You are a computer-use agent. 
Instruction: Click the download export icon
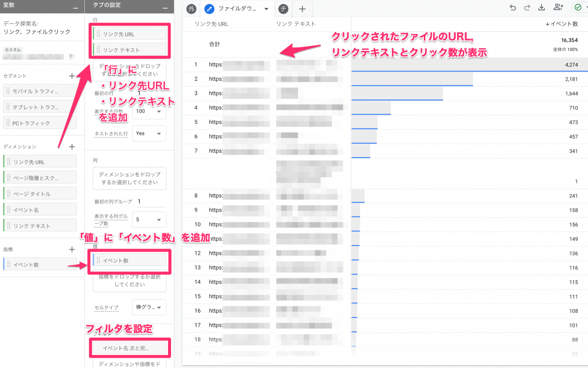click(x=541, y=7)
